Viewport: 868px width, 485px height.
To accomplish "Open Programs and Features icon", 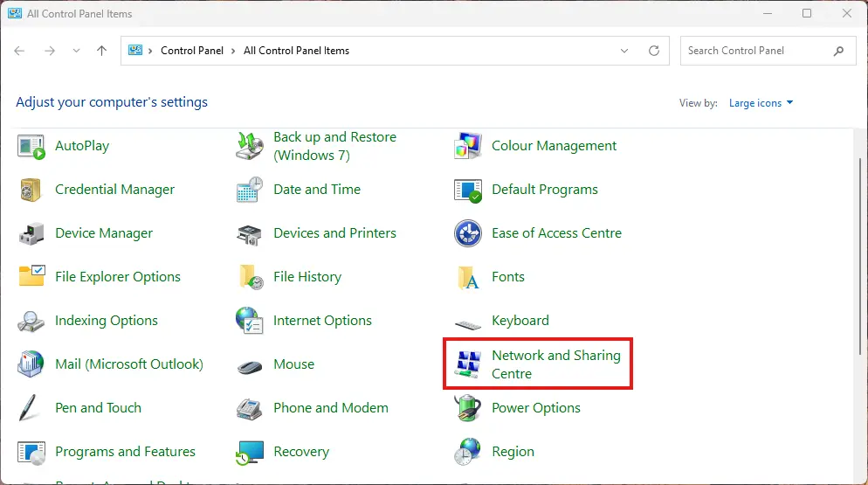I will point(31,453).
